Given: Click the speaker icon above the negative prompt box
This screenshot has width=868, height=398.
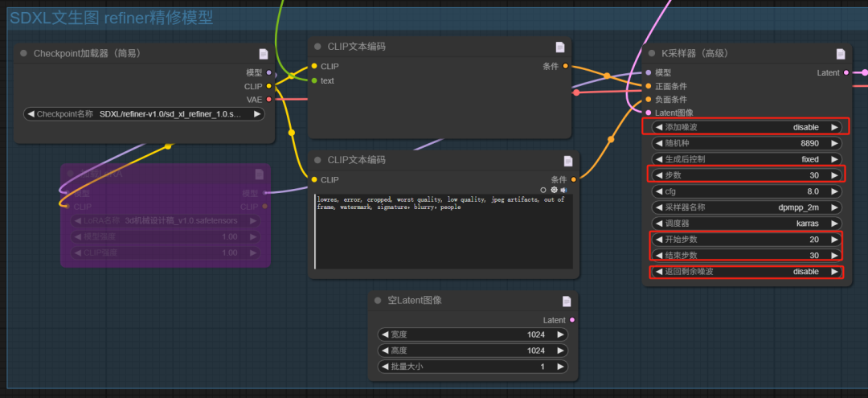Looking at the screenshot, I should [x=563, y=189].
